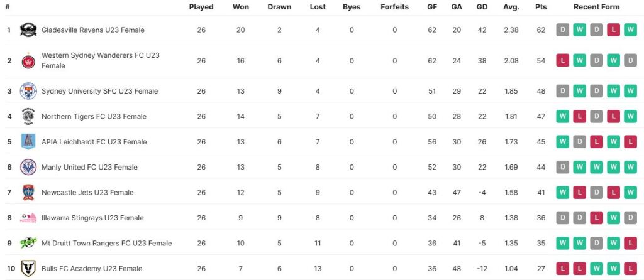This screenshot has height=280, width=644.
Task: Click the Newcastle Jets club logo
Action: [28, 193]
